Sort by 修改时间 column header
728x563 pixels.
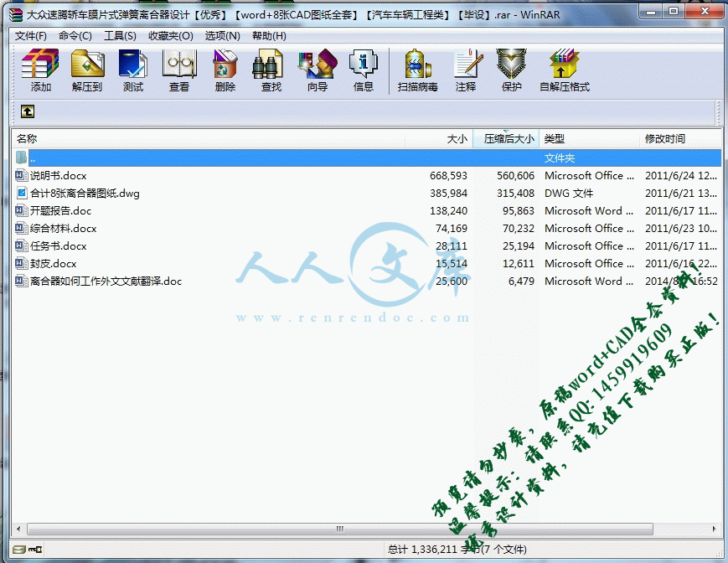(680, 139)
